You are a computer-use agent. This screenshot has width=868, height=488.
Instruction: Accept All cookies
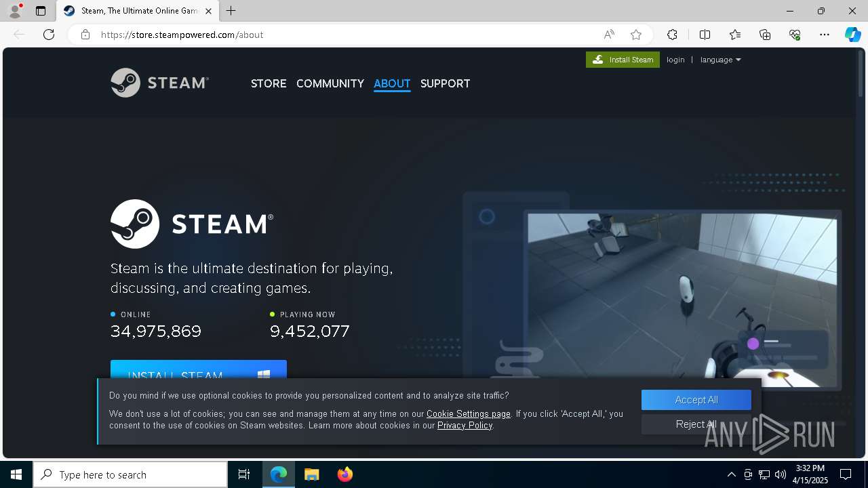point(696,400)
